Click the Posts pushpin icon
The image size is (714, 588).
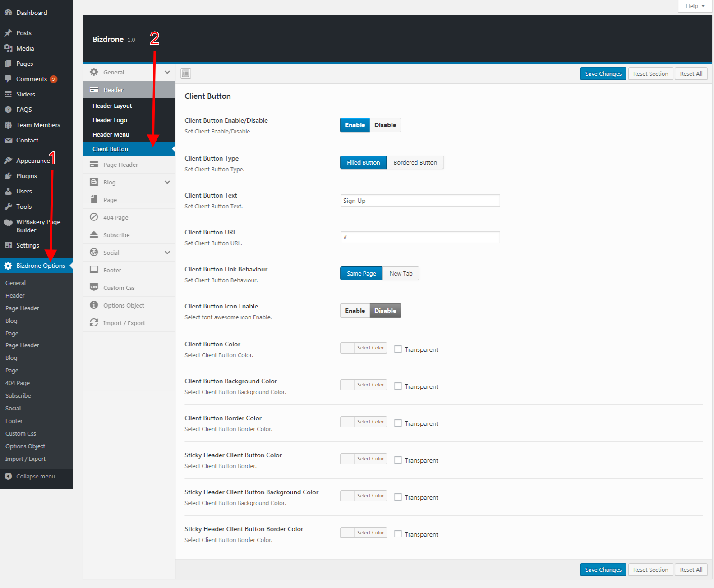click(8, 33)
